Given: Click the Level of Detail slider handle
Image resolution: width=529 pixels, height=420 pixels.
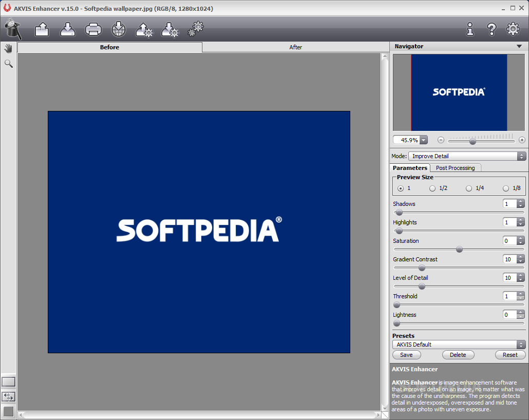Looking at the screenshot, I should click(422, 287).
